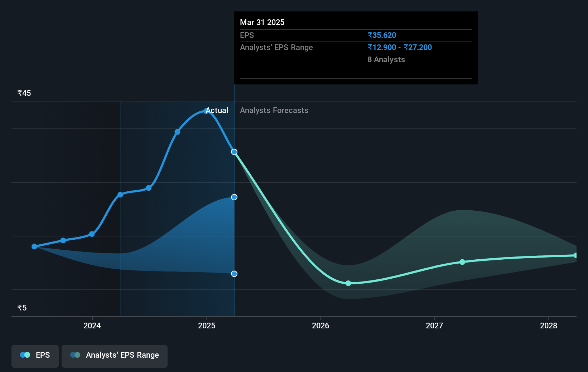Viewport: 588px width, 372px height.
Task: Click the lower analysts' range marker at 2025
Action: [x=234, y=274]
